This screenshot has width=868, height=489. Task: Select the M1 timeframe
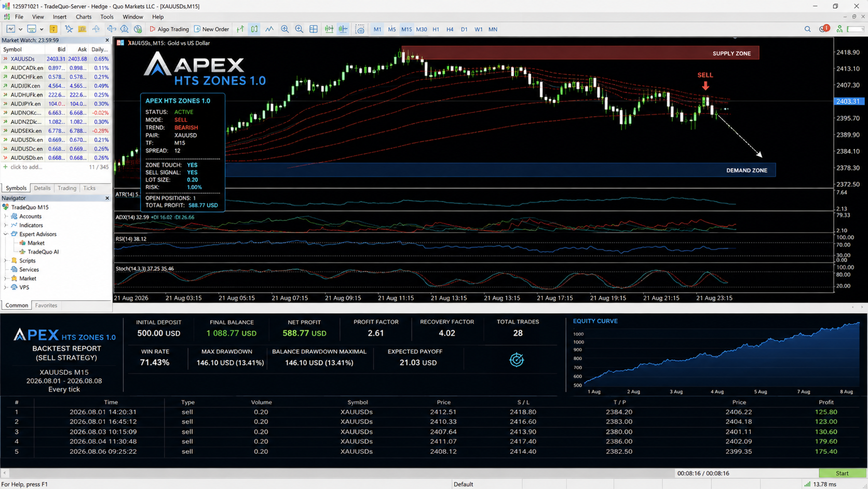click(x=377, y=29)
